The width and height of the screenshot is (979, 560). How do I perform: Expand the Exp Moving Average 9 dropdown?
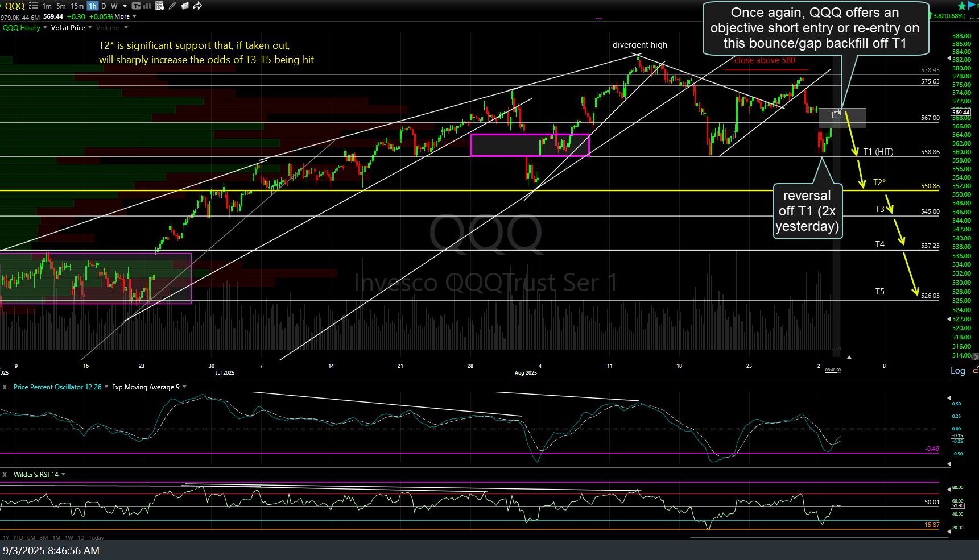pyautogui.click(x=184, y=387)
